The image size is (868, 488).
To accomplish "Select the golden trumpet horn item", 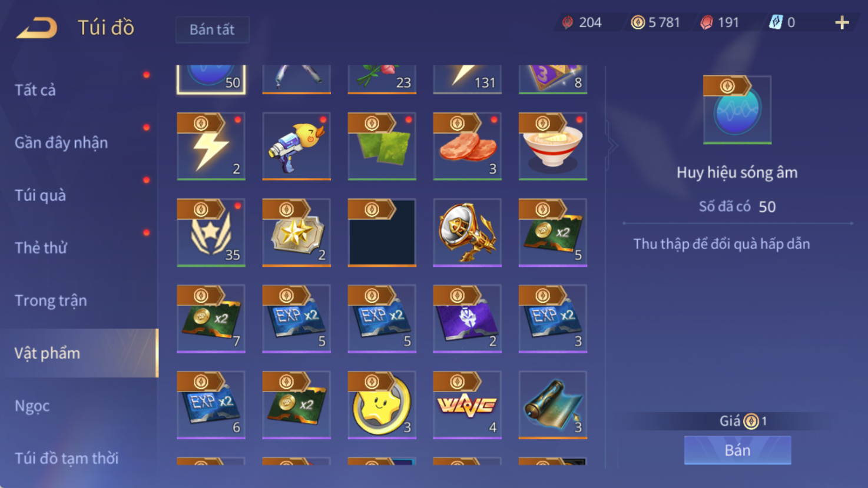I will 467,233.
